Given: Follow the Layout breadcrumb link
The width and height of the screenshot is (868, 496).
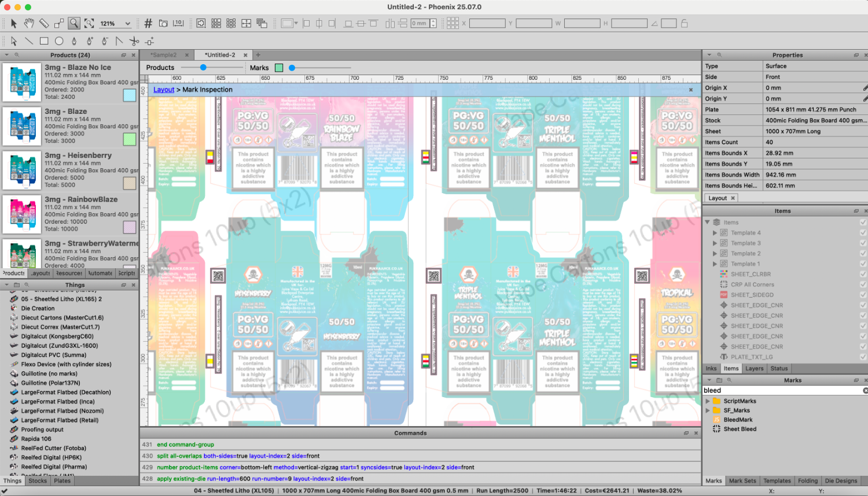Looking at the screenshot, I should pos(164,90).
